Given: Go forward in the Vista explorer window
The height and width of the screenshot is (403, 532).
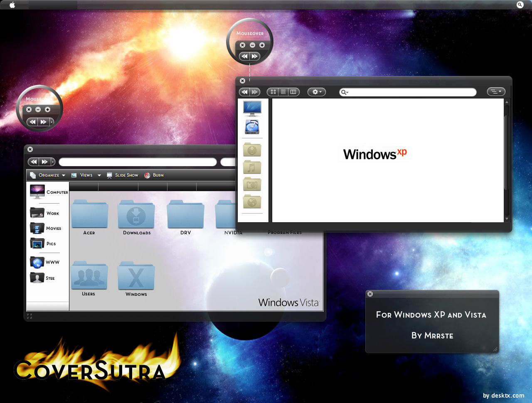Looking at the screenshot, I should pos(44,162).
